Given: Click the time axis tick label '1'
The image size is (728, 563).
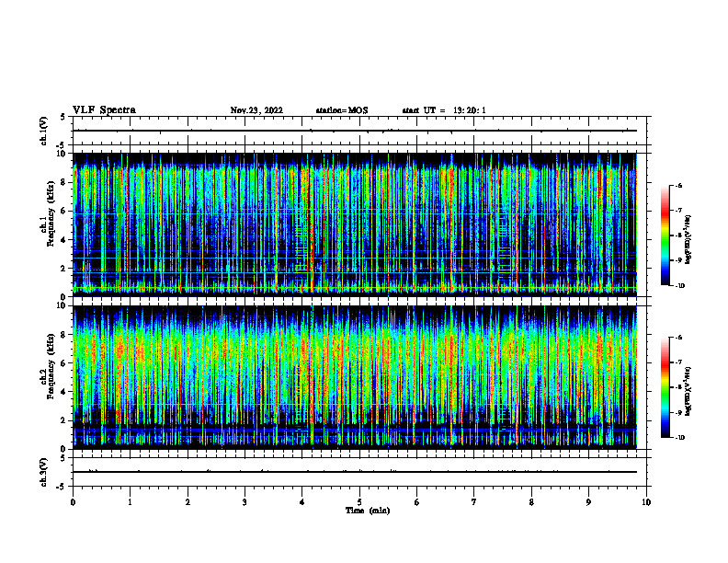Looking at the screenshot, I should (131, 502).
